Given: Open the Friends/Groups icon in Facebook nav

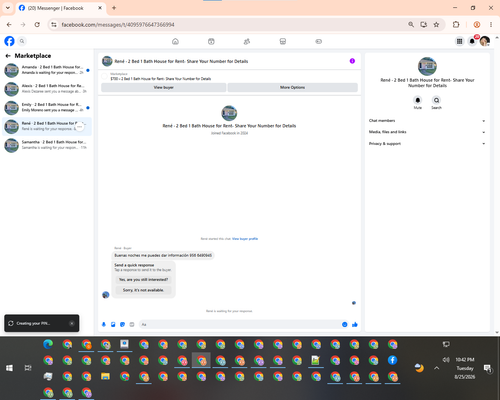Looking at the screenshot, I should (x=247, y=41).
